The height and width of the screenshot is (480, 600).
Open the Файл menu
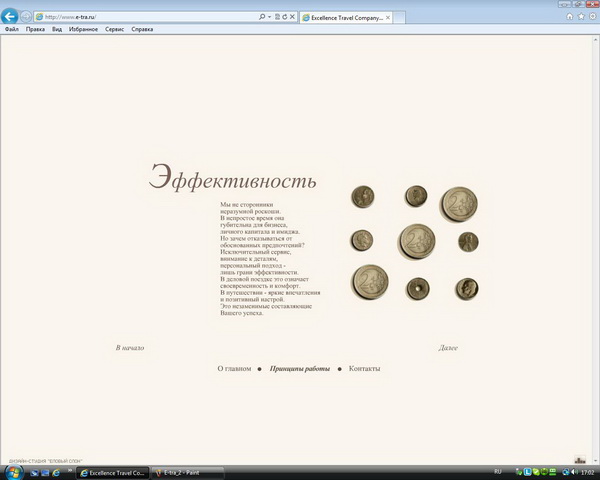[12, 29]
